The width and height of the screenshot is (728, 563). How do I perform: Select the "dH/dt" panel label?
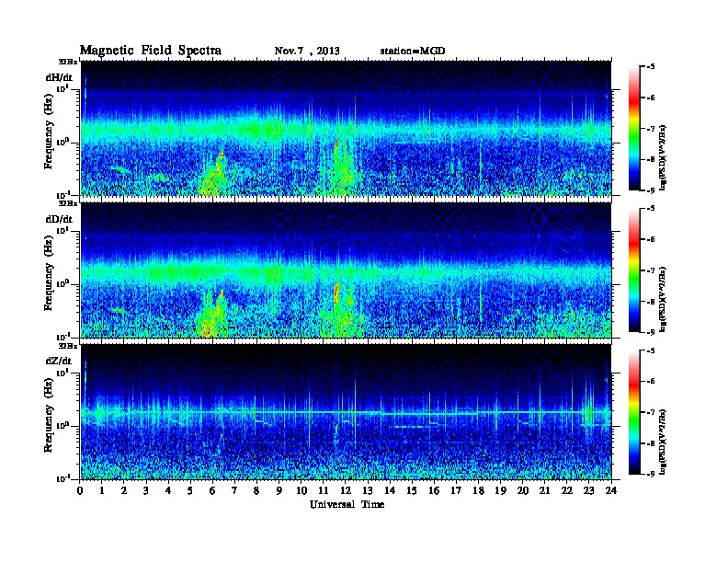point(59,78)
